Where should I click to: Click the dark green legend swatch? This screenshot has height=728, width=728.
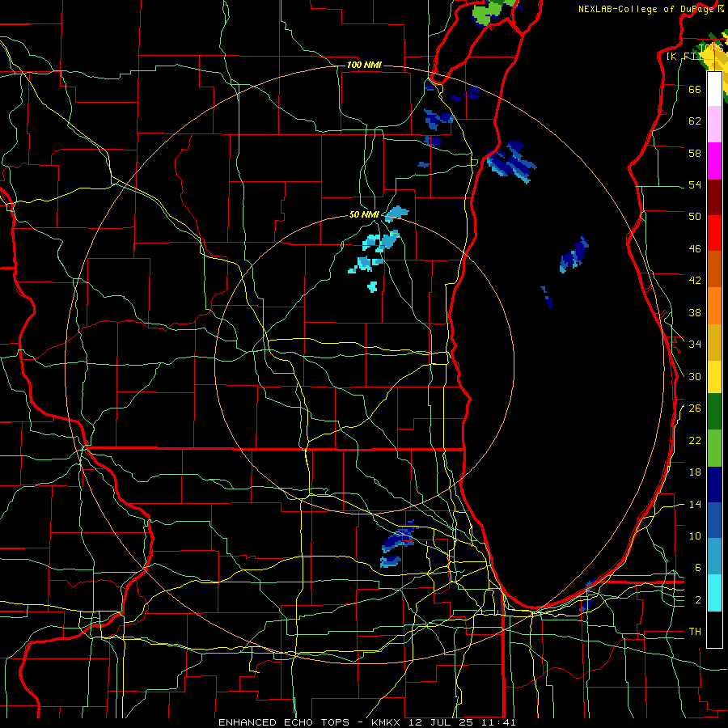[x=714, y=412]
